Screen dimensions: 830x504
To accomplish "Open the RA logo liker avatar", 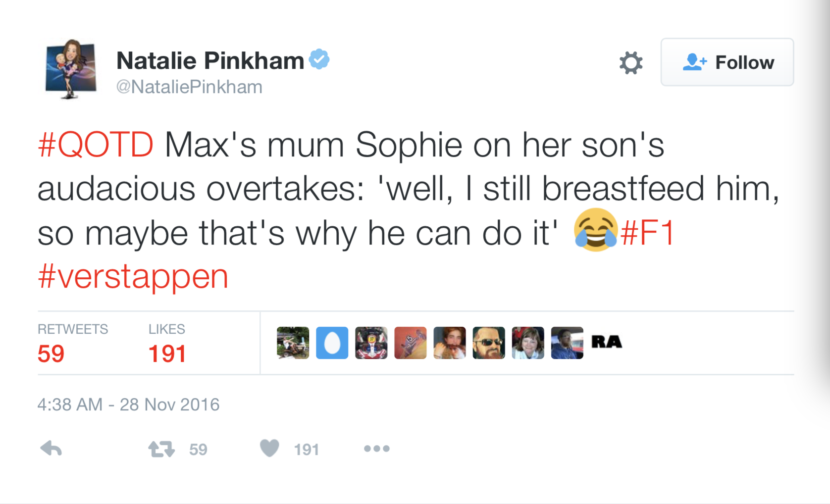I will coord(606,342).
